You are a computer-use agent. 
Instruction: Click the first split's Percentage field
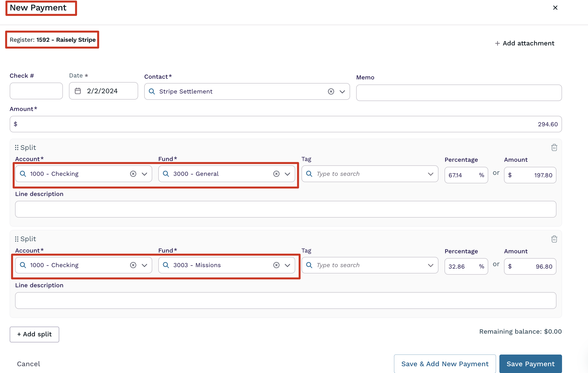(461, 175)
